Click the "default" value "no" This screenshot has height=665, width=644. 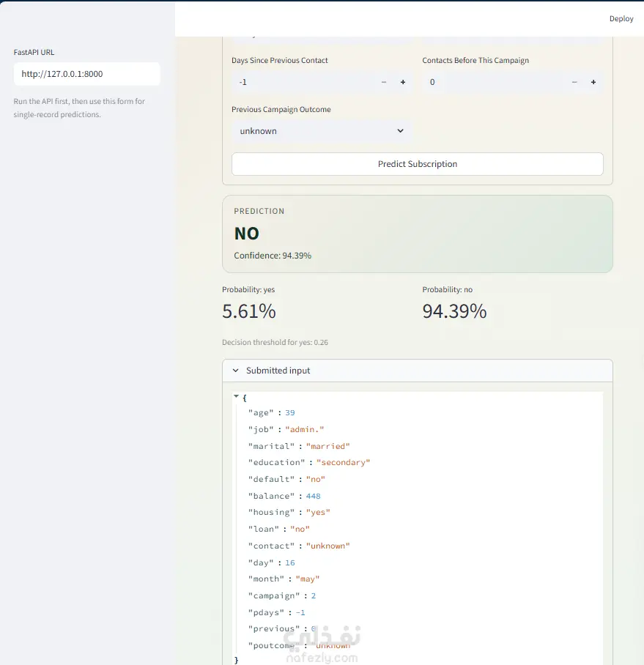click(315, 479)
